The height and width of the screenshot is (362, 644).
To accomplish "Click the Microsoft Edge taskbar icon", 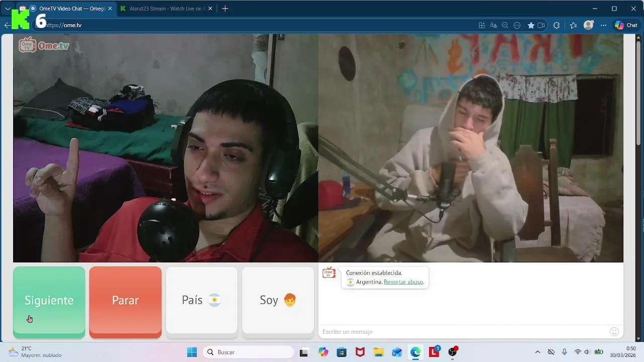I will [x=415, y=352].
